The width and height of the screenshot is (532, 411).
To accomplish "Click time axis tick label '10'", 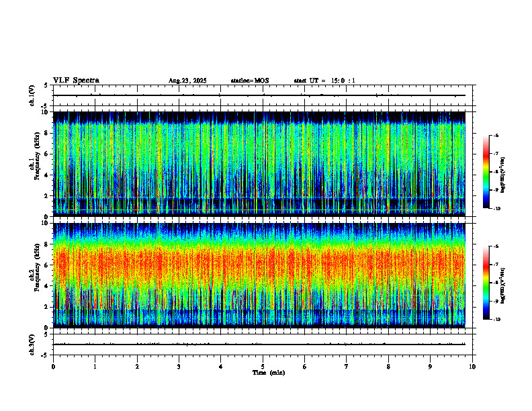I will pyautogui.click(x=472, y=367).
